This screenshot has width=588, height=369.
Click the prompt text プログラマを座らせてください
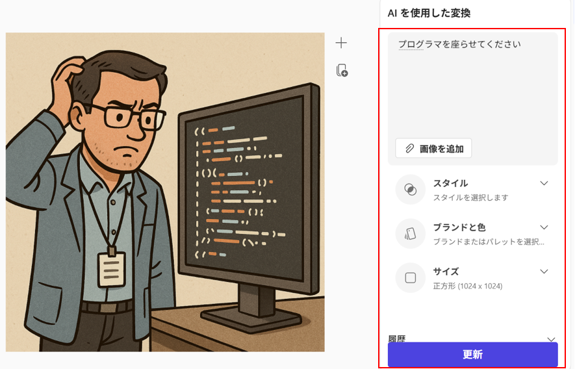459,44
